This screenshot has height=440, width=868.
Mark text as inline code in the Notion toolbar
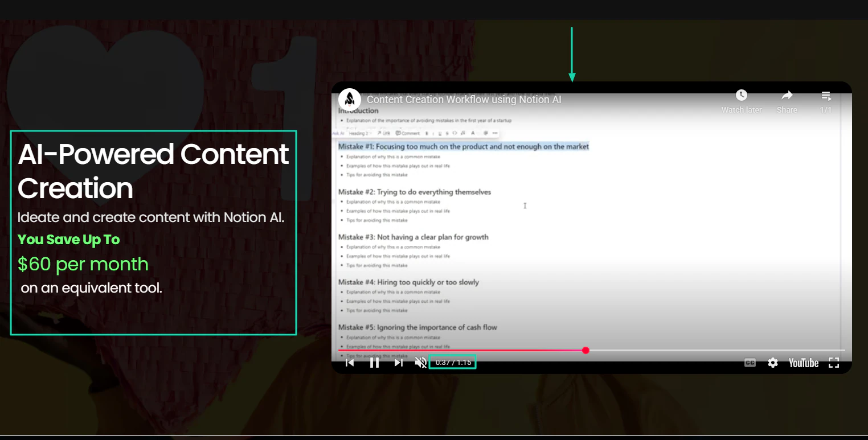[455, 133]
